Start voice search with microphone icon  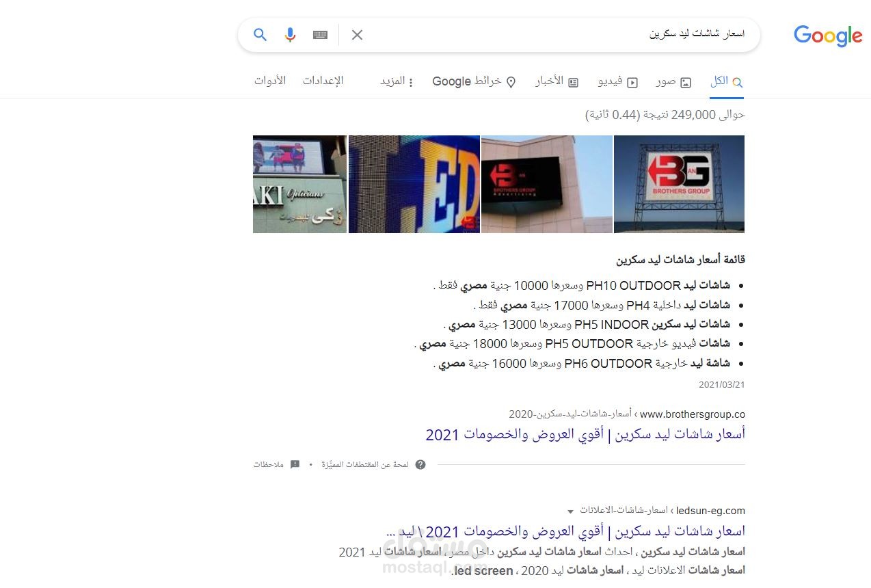point(291,34)
